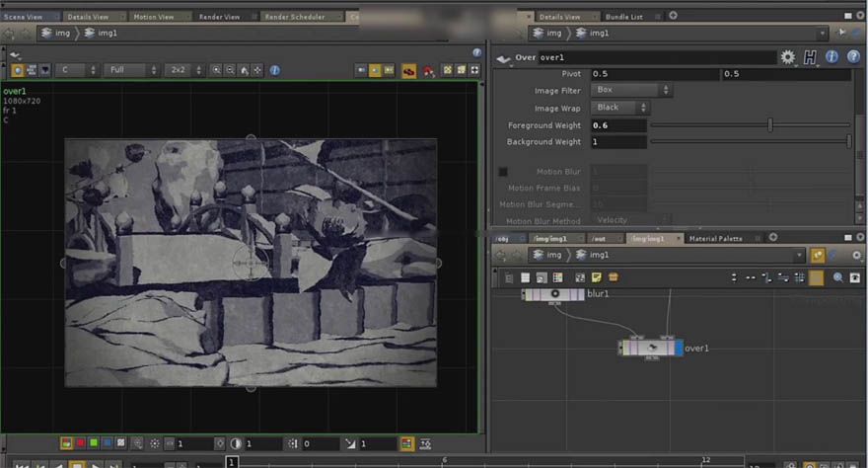The image size is (868, 468).
Task: Click the home view icon in viewer
Action: tap(244, 70)
